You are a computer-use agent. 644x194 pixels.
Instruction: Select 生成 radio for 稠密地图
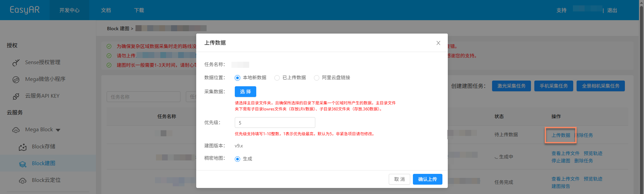[x=237, y=159]
